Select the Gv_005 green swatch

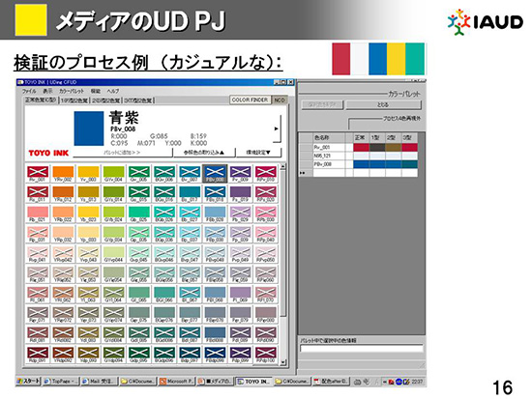(x=138, y=174)
